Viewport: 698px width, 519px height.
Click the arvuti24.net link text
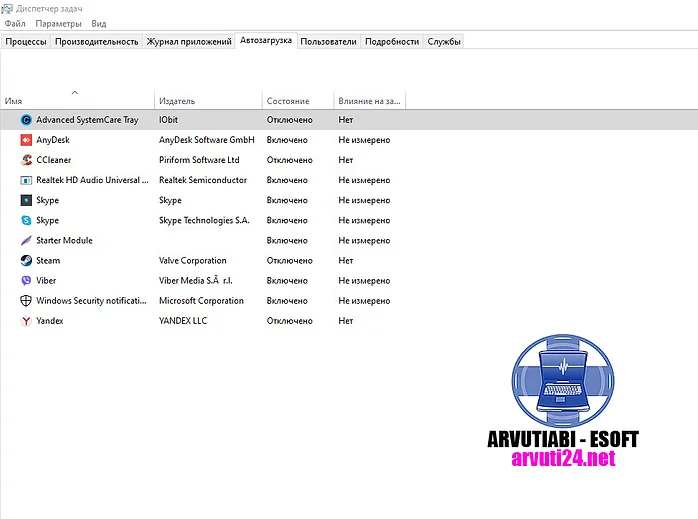tap(563, 459)
